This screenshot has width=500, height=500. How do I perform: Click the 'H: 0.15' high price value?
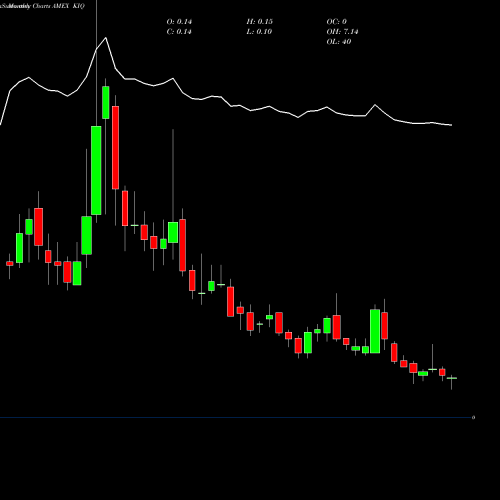[259, 22]
